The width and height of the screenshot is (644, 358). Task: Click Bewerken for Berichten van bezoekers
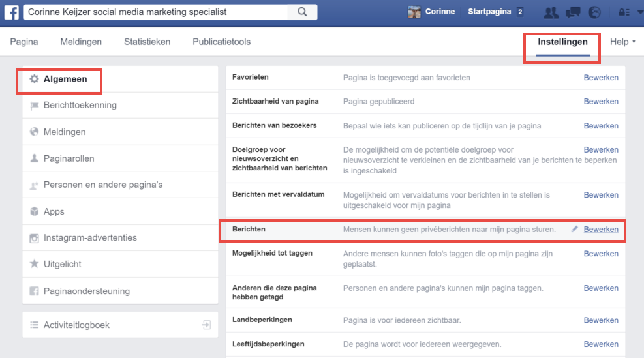point(601,126)
